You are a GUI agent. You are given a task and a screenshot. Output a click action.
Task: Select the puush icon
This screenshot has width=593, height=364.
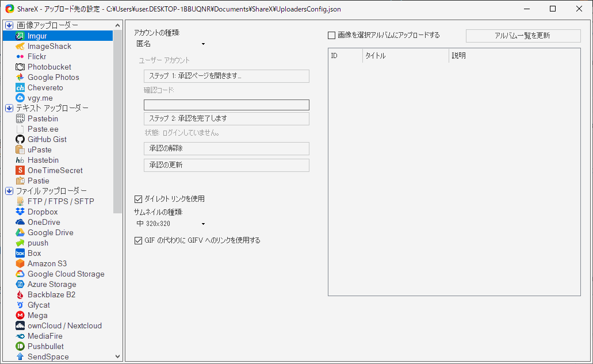tap(20, 243)
